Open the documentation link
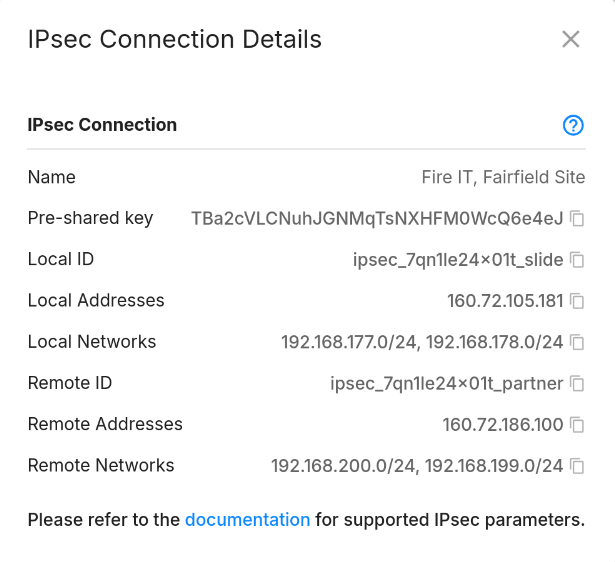This screenshot has width=615, height=562. click(x=247, y=520)
